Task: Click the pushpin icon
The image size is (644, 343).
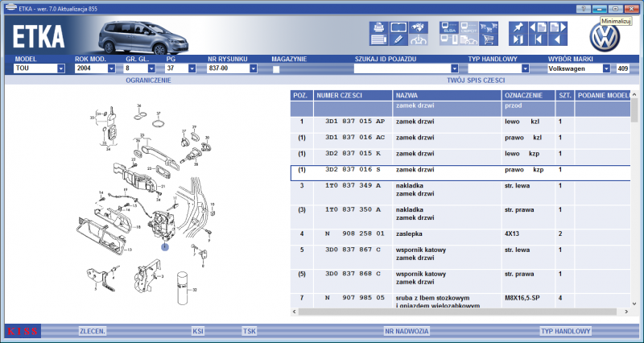Action: click(x=518, y=27)
